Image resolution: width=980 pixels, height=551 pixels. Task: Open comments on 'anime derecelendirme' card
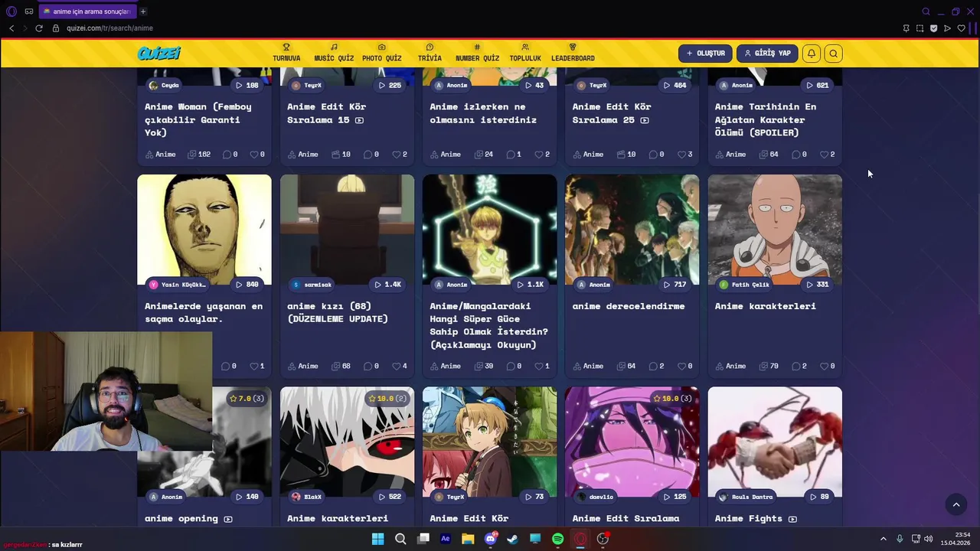pyautogui.click(x=657, y=367)
